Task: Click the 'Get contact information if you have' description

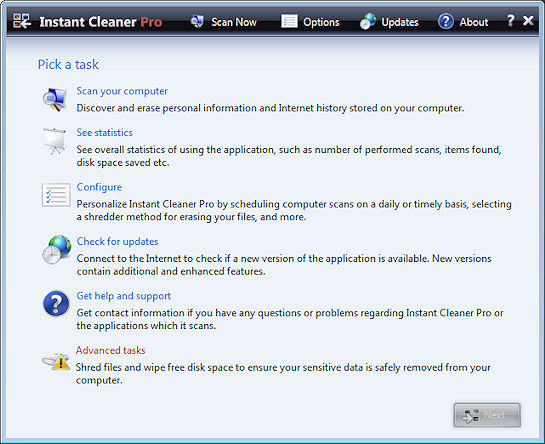Action: (290, 319)
